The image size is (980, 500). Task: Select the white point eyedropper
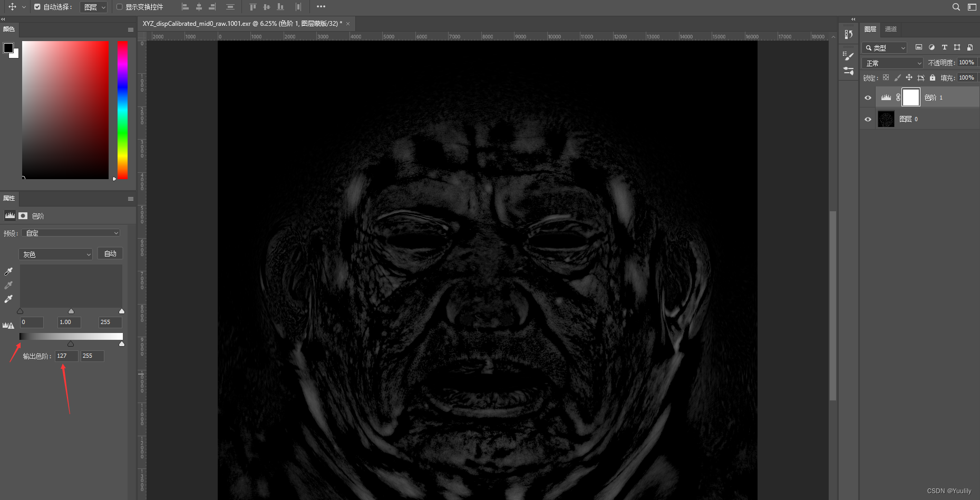coord(8,299)
